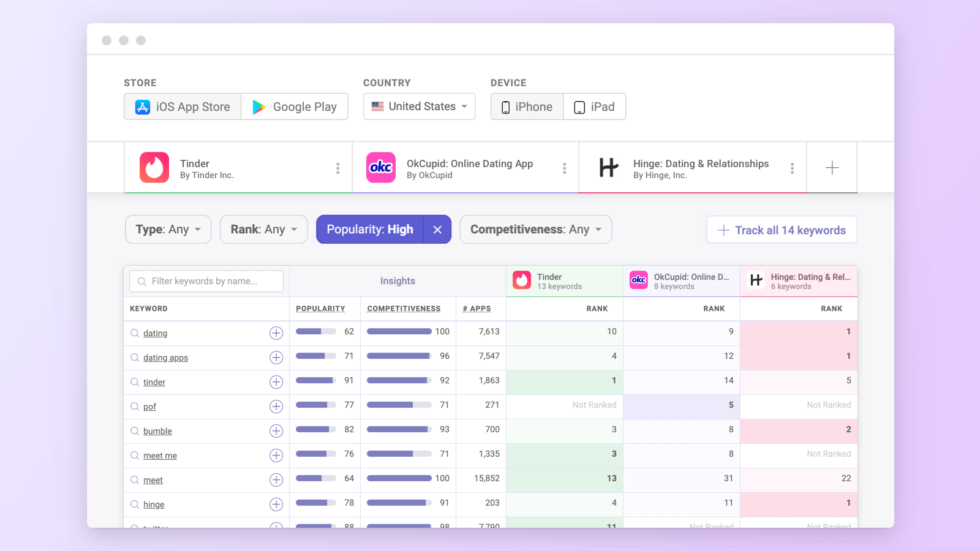The image size is (980, 551).
Task: Sort by the Competitiveness column header
Action: (x=404, y=309)
